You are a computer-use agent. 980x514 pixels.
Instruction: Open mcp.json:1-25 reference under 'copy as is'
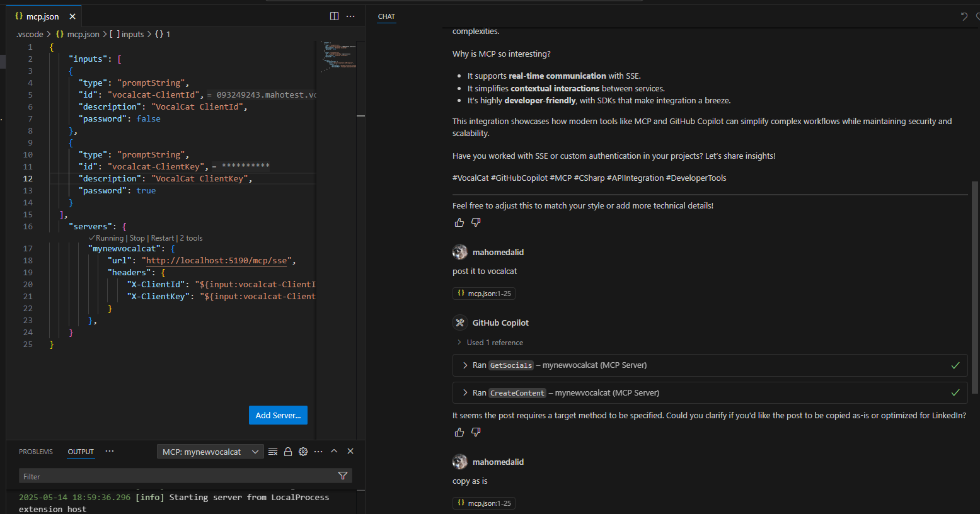point(484,503)
